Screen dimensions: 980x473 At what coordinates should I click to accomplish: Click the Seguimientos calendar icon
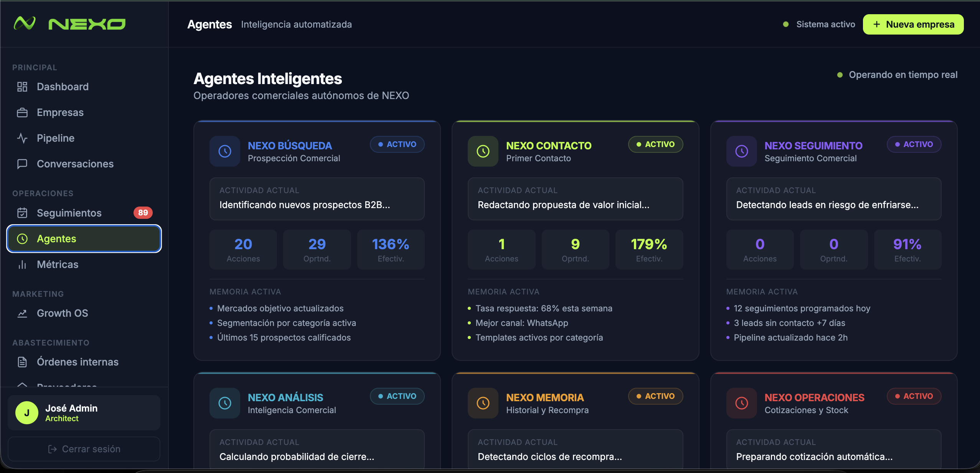click(x=22, y=213)
